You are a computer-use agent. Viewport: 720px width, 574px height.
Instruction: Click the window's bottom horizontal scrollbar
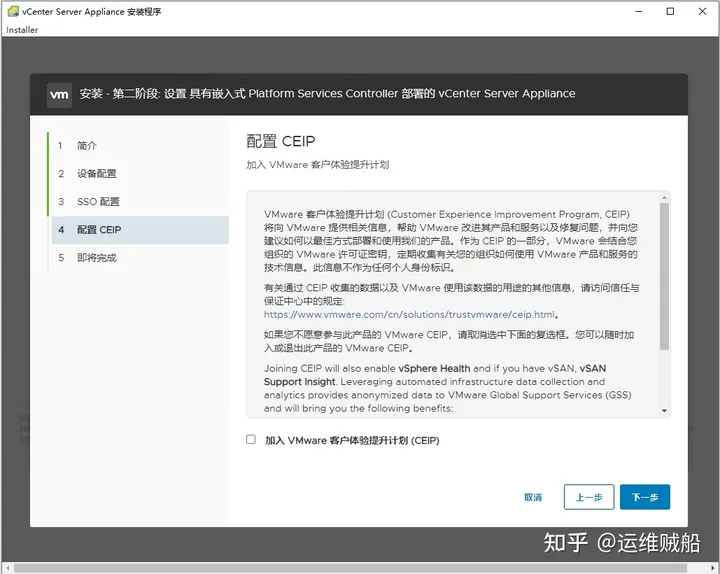(x=350, y=568)
